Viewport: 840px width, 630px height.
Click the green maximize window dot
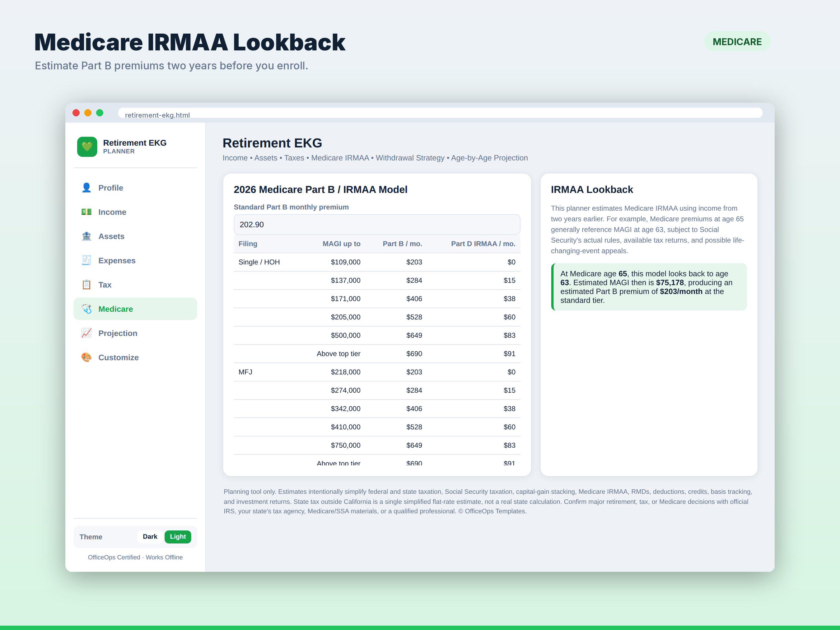coord(100,113)
